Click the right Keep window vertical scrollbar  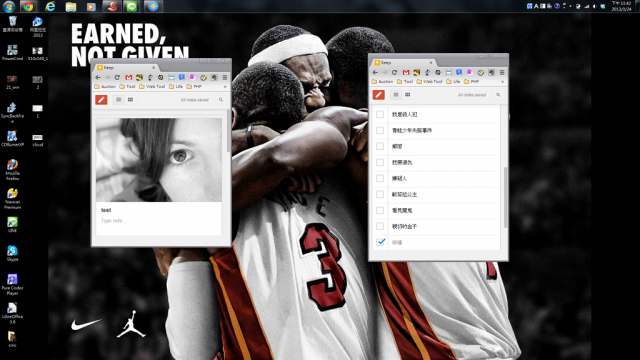pos(506,197)
